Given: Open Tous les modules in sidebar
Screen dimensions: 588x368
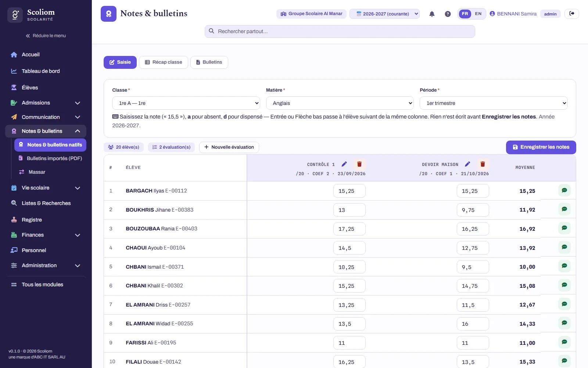Looking at the screenshot, I should [46, 284].
